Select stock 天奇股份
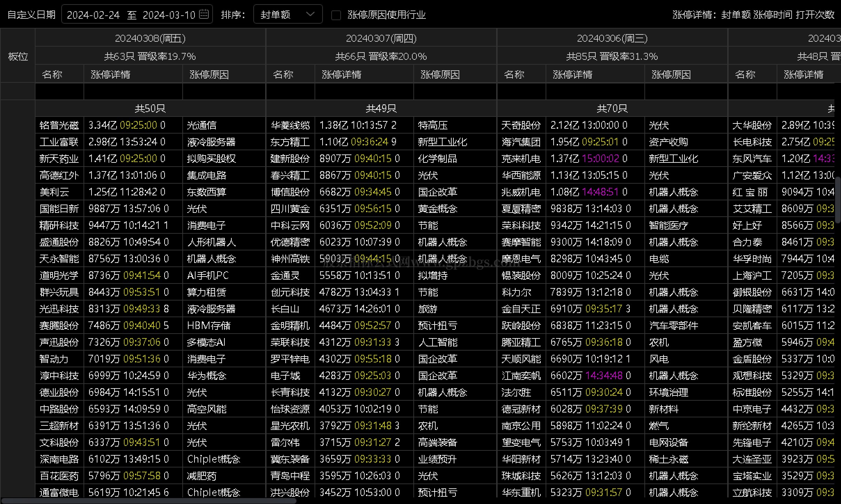841x504 pixels. click(x=521, y=125)
